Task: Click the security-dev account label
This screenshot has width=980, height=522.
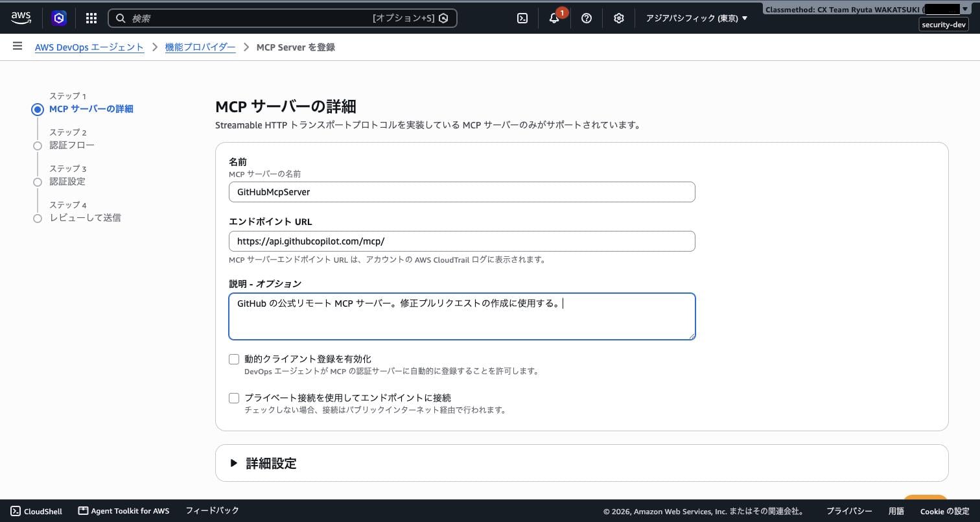Action: tap(944, 25)
